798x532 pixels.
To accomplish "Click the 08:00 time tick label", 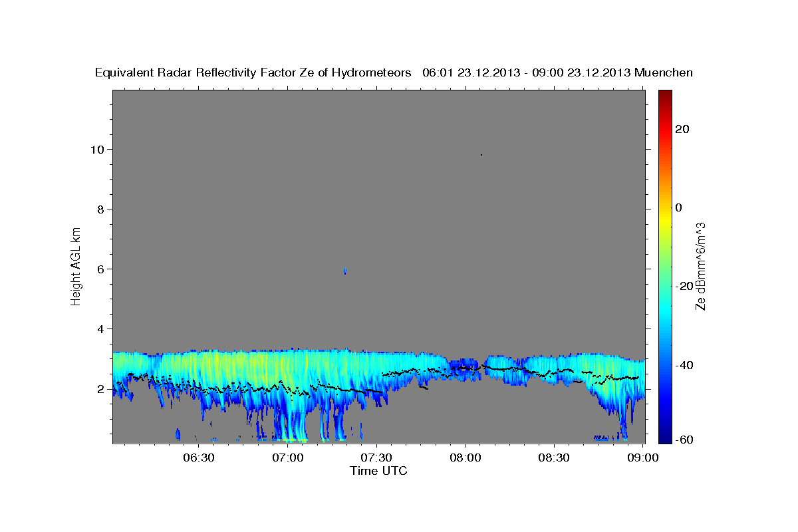I will click(465, 458).
